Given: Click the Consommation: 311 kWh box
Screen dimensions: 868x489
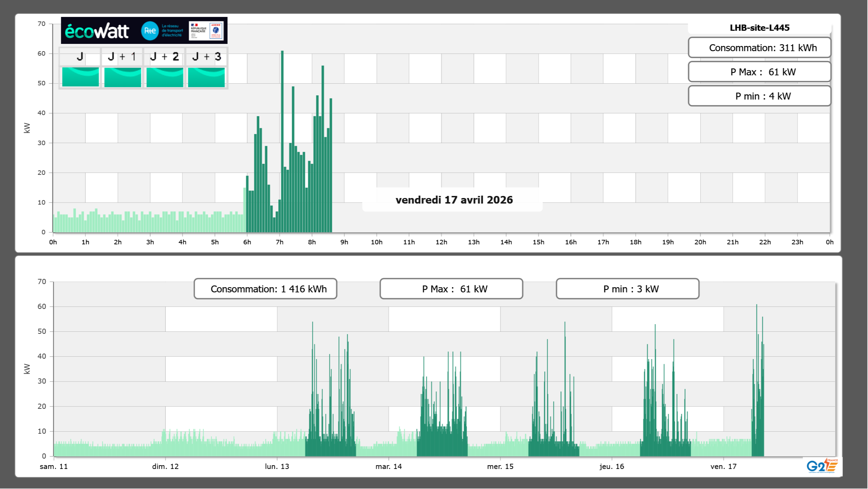Looking at the screenshot, I should pyautogui.click(x=759, y=48).
